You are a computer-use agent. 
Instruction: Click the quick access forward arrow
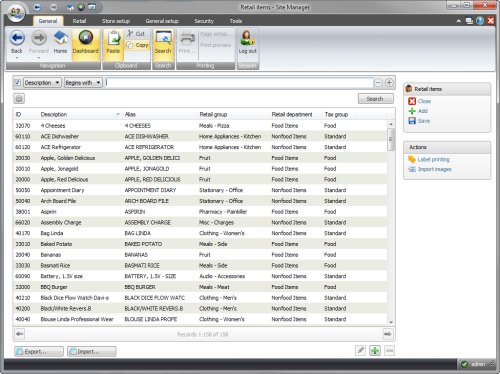[53, 7]
